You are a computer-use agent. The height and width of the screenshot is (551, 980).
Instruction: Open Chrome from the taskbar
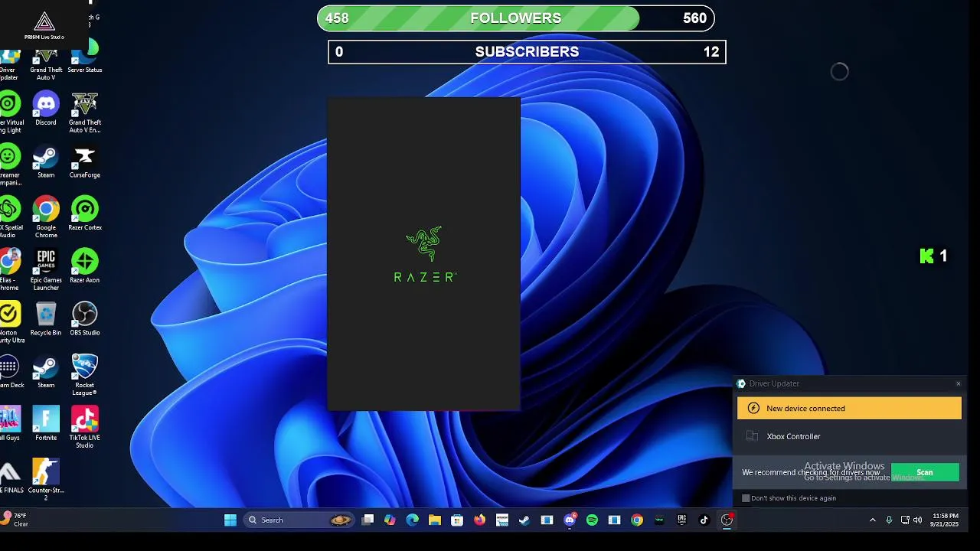pyautogui.click(x=637, y=520)
